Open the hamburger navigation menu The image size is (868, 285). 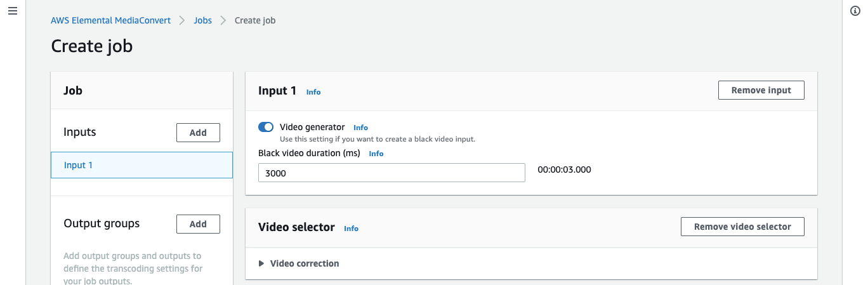click(13, 12)
